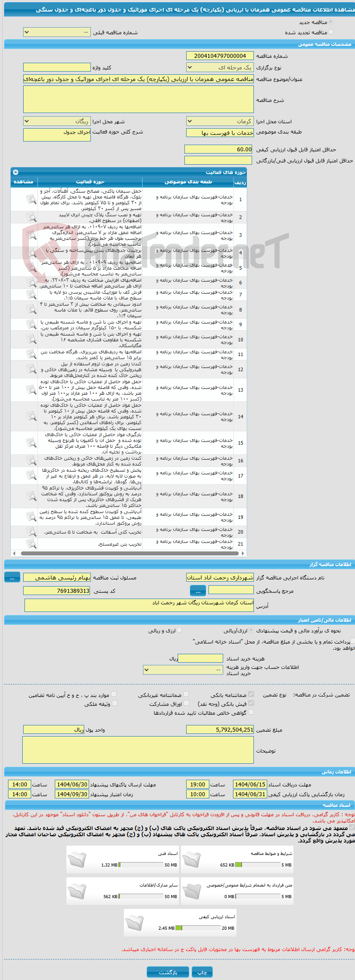Click the چاپ button
355x980 pixels.
(x=203, y=972)
